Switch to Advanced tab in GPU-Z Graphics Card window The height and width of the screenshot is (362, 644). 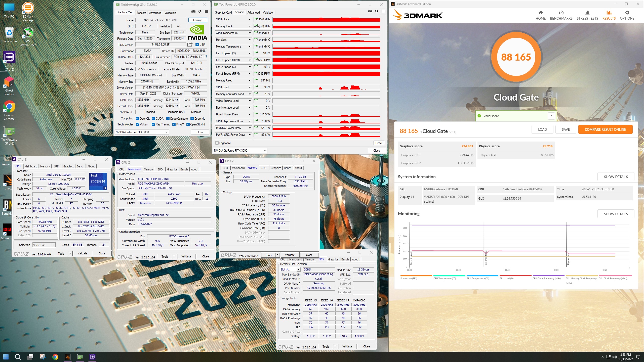click(x=155, y=13)
